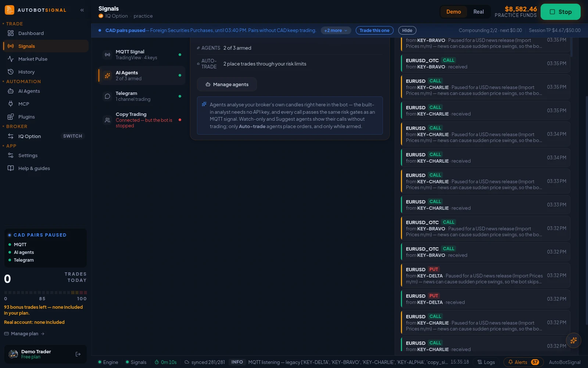This screenshot has height=368, width=588.
Task: Switch to Demo account mode
Action: 453,12
